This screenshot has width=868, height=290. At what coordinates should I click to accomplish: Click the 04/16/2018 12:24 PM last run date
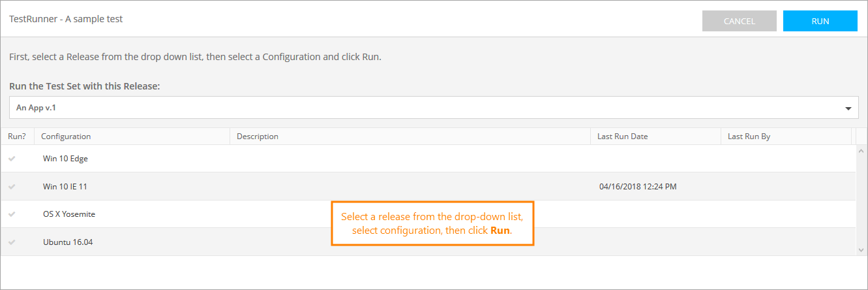(x=637, y=187)
